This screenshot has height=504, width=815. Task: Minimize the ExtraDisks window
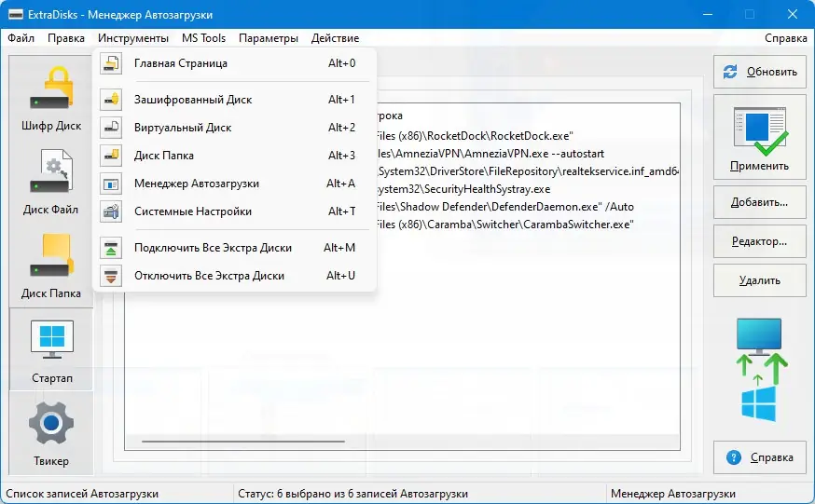(708, 15)
